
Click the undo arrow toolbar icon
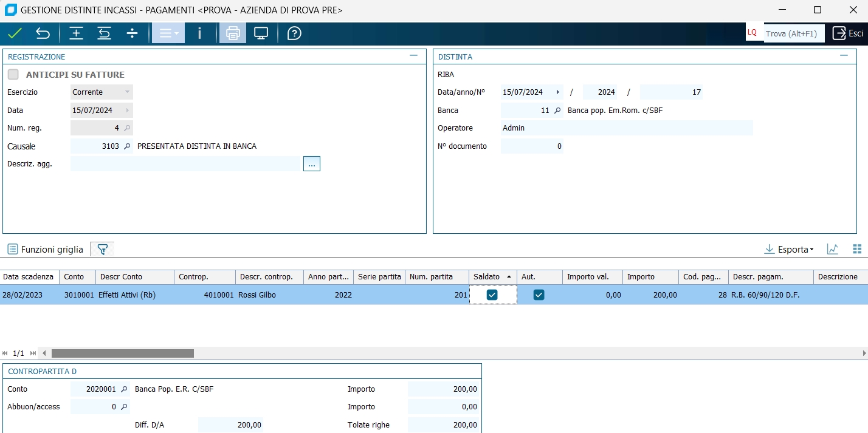tap(43, 33)
